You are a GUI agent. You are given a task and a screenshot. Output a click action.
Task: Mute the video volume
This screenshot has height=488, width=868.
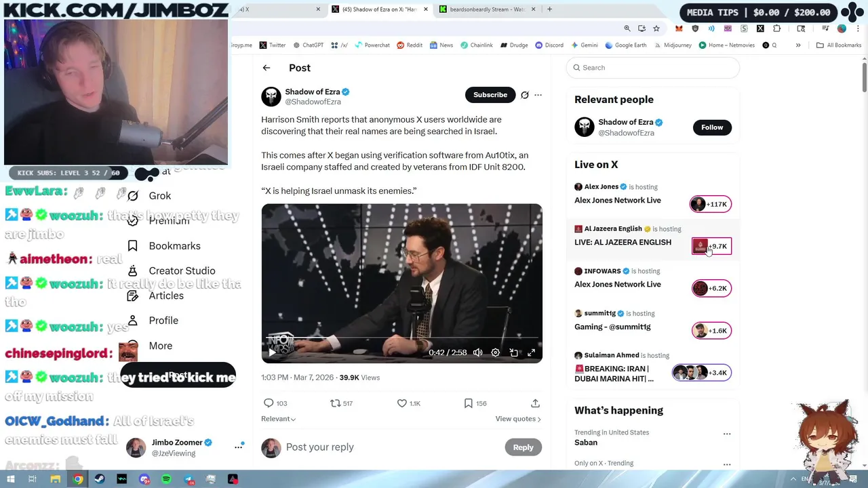478,352
